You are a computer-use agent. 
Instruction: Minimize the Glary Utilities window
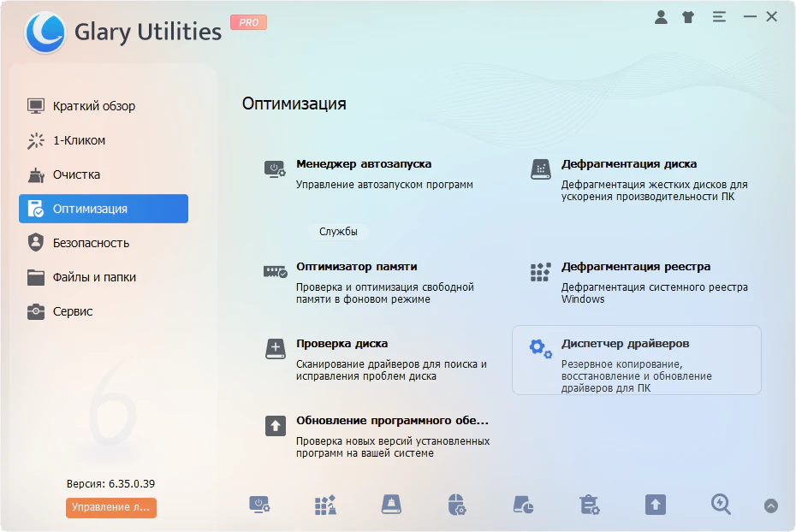pyautogui.click(x=750, y=17)
